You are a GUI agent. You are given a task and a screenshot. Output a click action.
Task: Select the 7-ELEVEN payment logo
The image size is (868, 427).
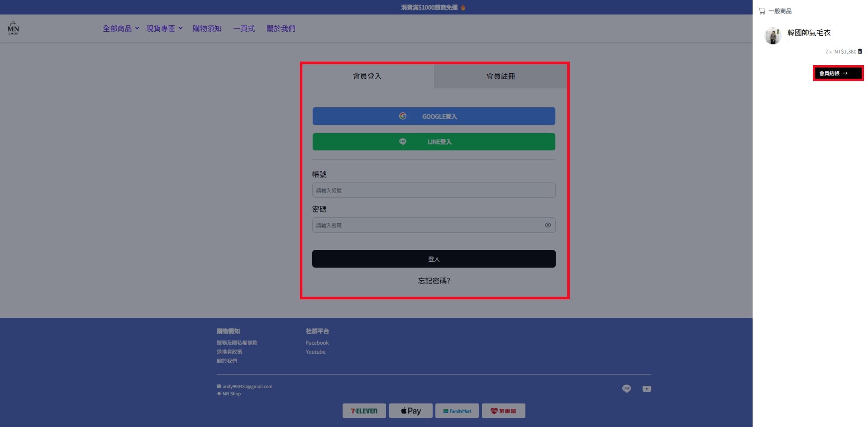(364, 411)
